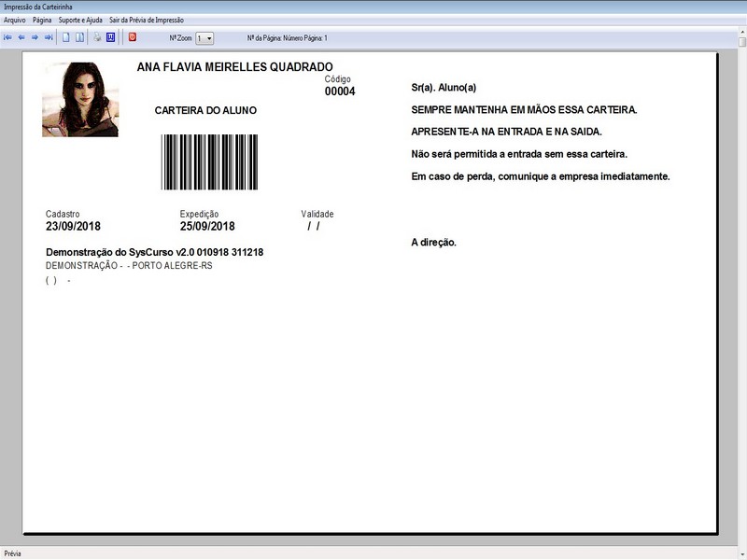747x560 pixels.
Task: Click the student name ANA FLAVIA heading
Action: click(x=234, y=67)
